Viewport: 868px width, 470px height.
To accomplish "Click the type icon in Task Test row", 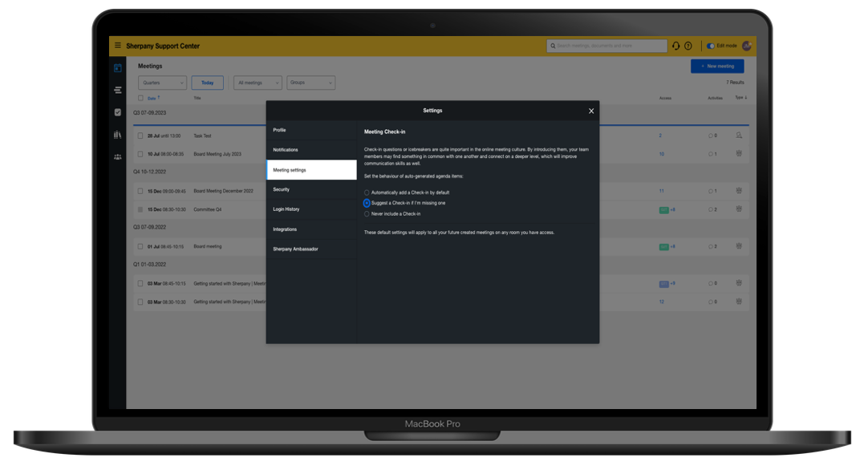I will [x=739, y=135].
